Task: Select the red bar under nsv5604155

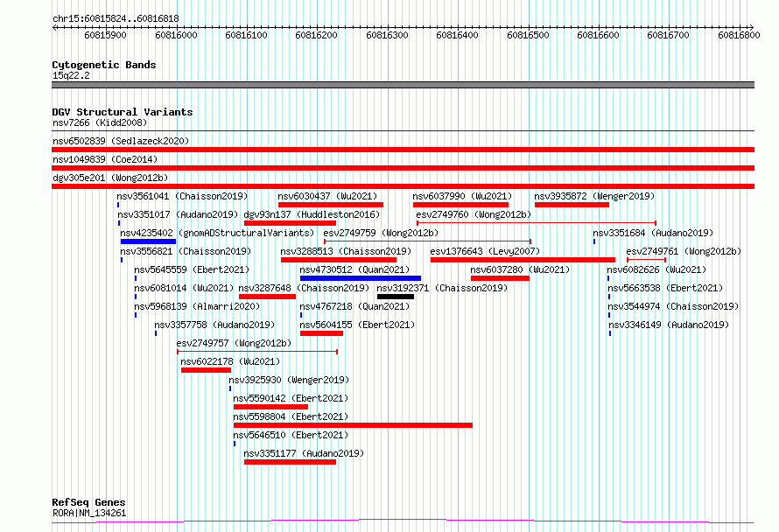Action: (321, 333)
